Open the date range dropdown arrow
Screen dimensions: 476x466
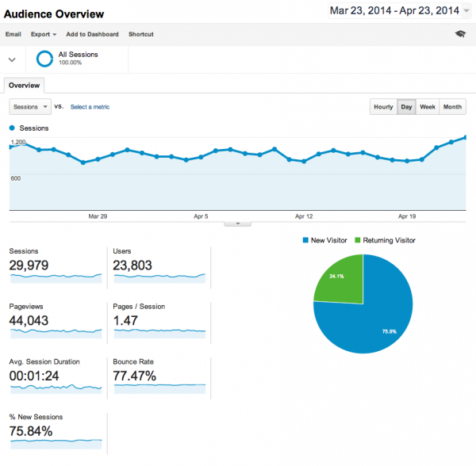tap(467, 11)
